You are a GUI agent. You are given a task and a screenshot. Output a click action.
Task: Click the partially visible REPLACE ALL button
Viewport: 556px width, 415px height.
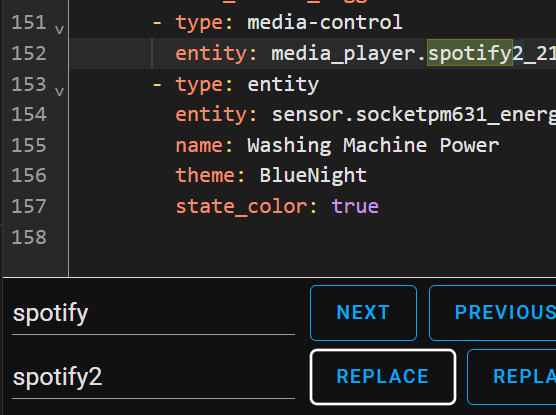pyautogui.click(x=512, y=377)
